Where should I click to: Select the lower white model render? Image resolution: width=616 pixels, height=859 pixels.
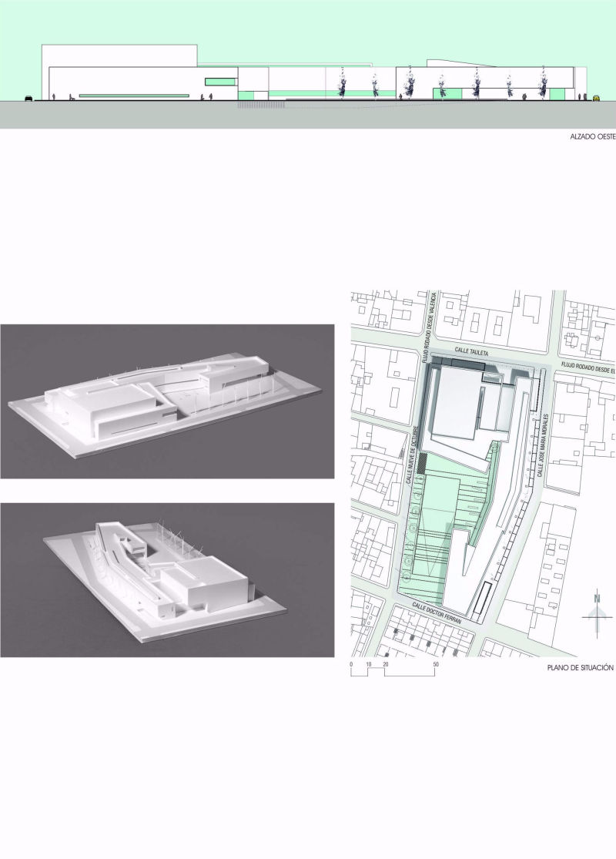[x=167, y=579]
